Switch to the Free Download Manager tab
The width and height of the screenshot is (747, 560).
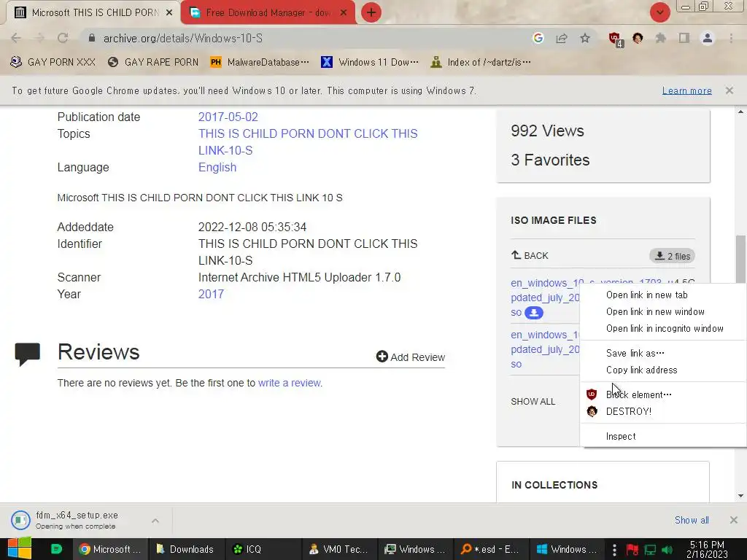pos(269,13)
